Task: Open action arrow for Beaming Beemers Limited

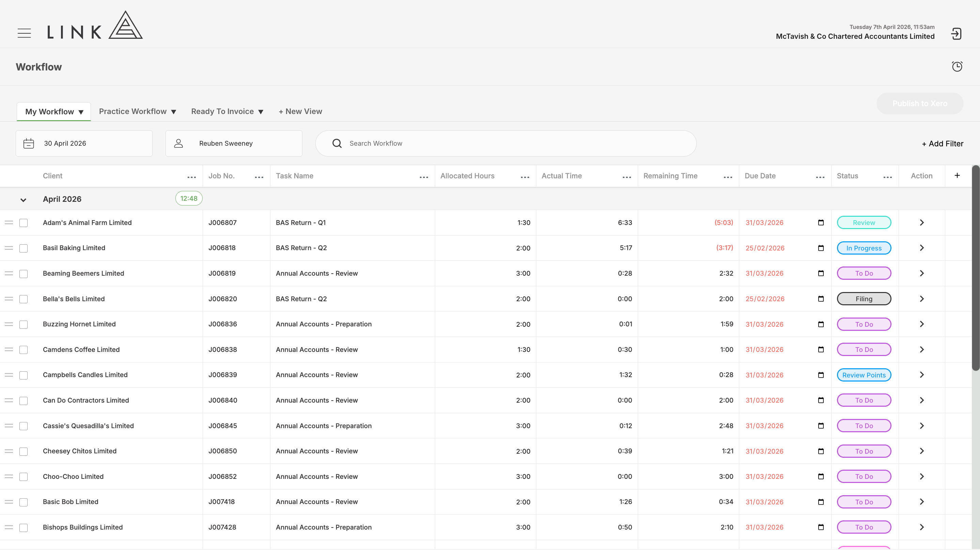Action: coord(921,274)
